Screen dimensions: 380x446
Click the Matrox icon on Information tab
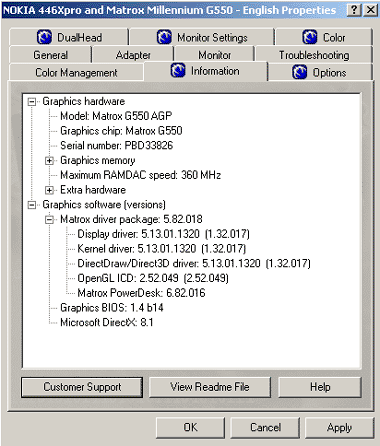point(178,70)
